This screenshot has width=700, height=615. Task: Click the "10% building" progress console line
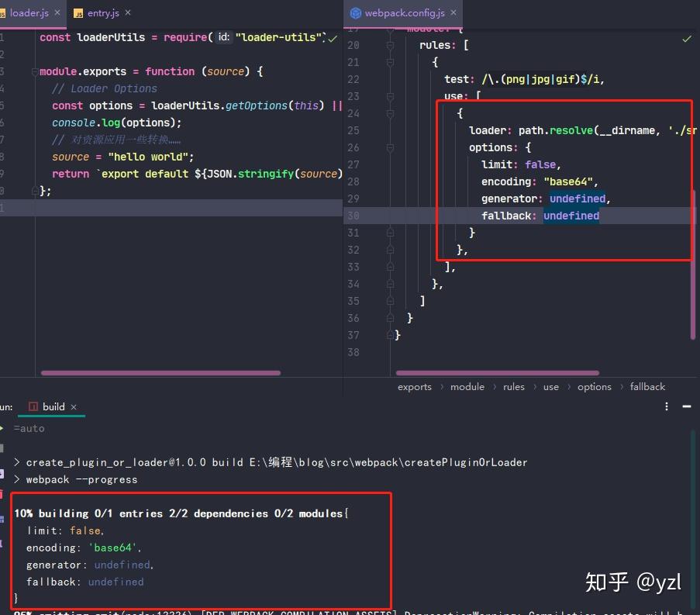point(181,514)
